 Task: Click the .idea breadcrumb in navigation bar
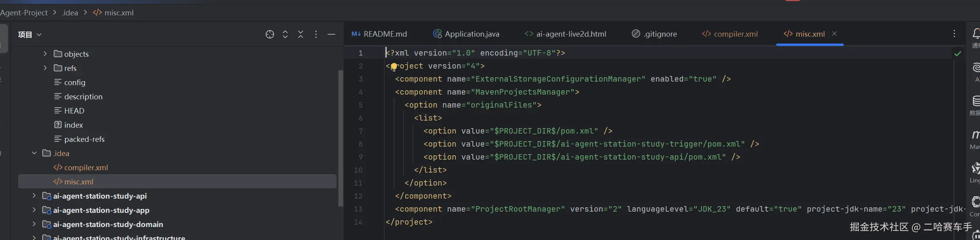coord(70,13)
